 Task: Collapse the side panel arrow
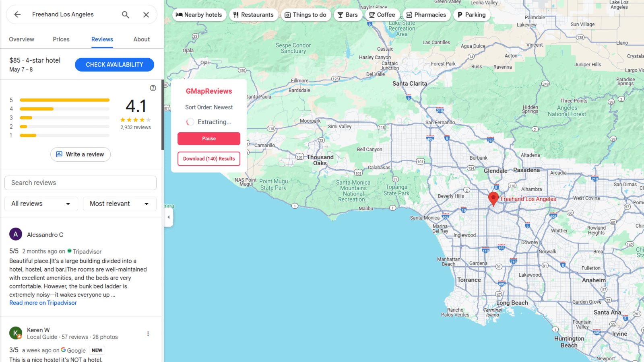point(169,217)
